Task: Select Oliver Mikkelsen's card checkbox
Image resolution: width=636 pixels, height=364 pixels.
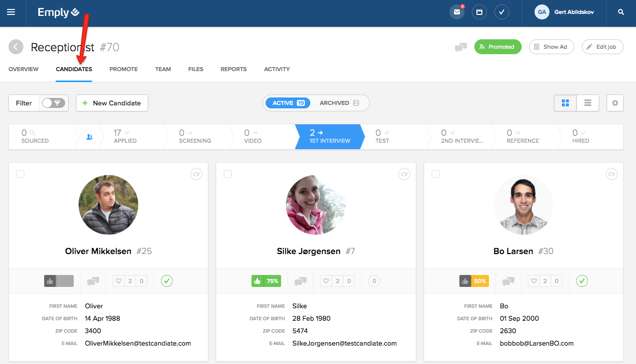Action: point(20,174)
